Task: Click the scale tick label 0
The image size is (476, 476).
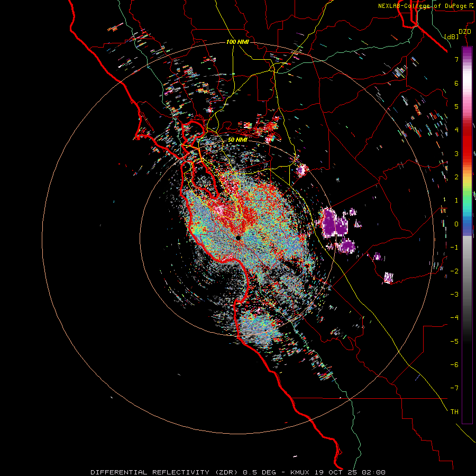Action: (456, 224)
